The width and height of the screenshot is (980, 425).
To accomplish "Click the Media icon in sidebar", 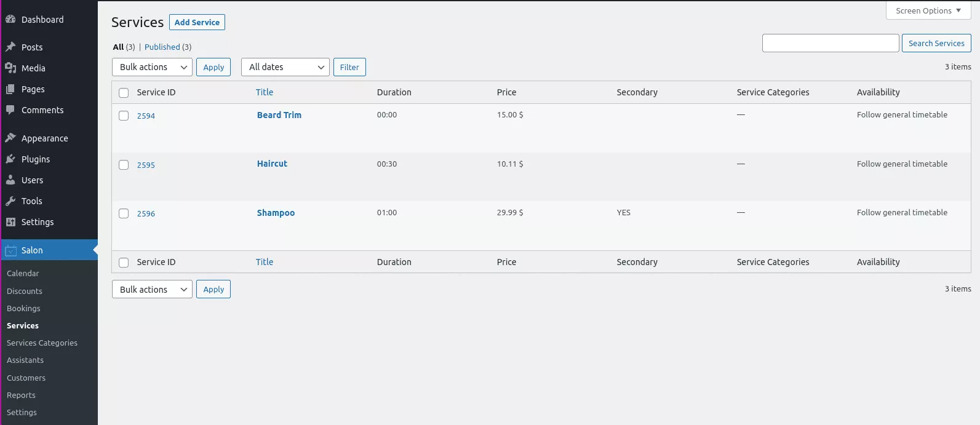I will tap(10, 68).
